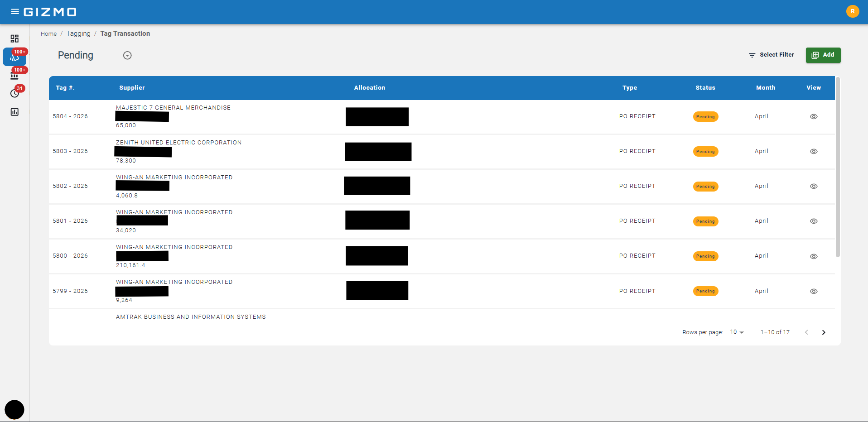Click Pending badge for tag 5801
The height and width of the screenshot is (422, 868).
(705, 221)
